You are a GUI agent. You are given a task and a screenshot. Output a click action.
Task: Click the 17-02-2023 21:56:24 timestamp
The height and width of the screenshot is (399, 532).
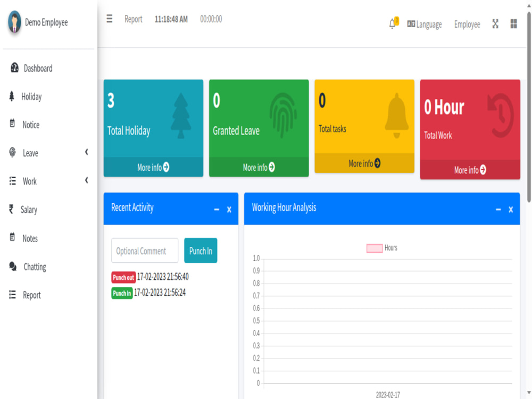pyautogui.click(x=160, y=293)
